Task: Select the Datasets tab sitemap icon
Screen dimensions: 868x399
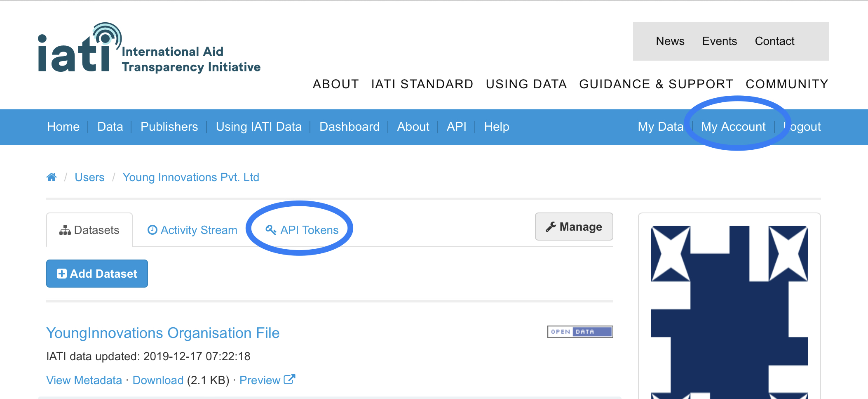Action: pos(65,230)
